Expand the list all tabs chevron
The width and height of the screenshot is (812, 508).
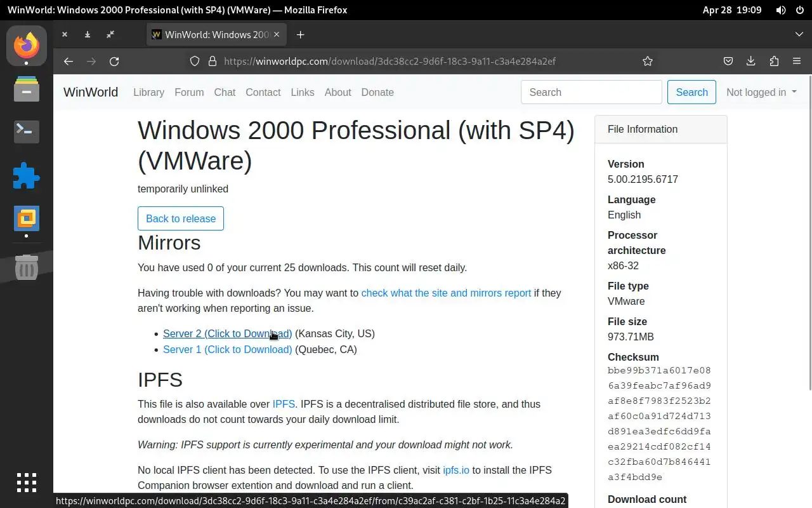click(x=799, y=34)
